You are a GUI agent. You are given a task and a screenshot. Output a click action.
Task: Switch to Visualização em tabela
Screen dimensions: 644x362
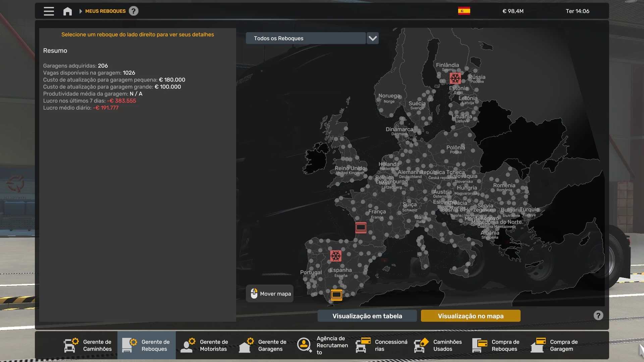click(x=367, y=316)
